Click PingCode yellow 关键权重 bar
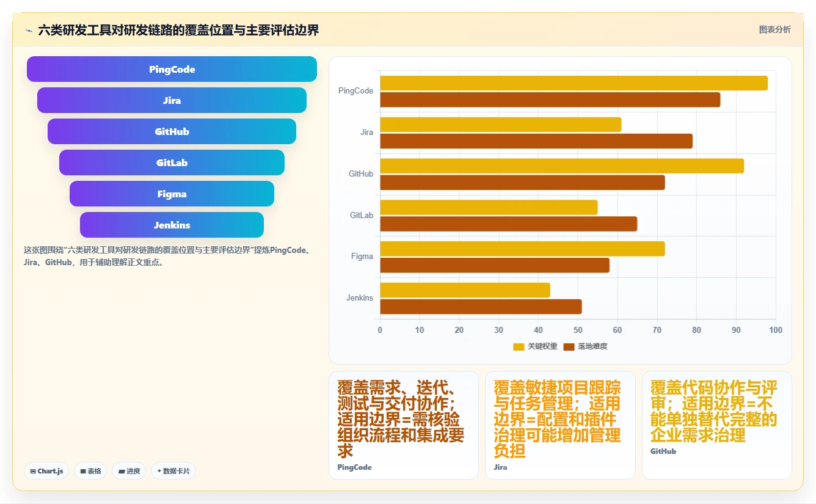This screenshot has height=504, width=816. click(x=574, y=83)
